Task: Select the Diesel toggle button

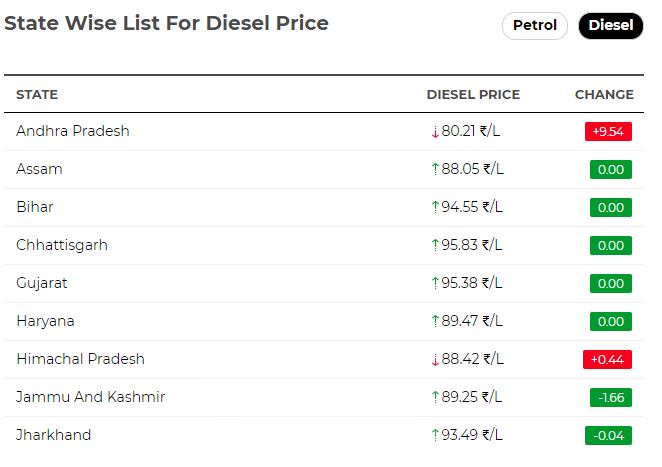Action: point(610,26)
